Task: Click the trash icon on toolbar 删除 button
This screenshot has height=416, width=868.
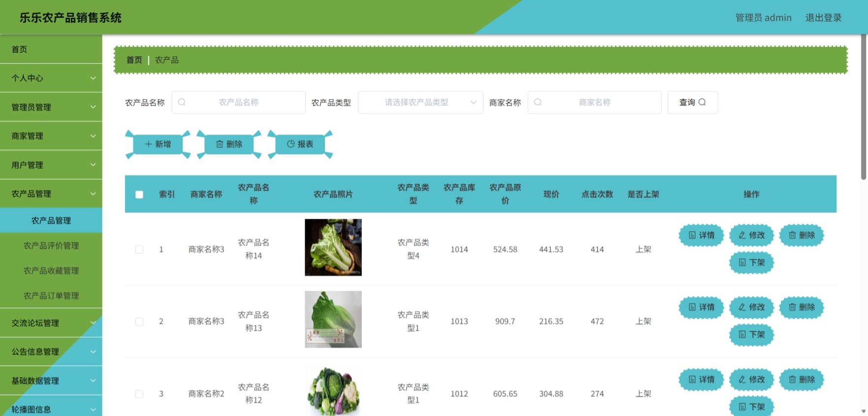Action: (220, 144)
